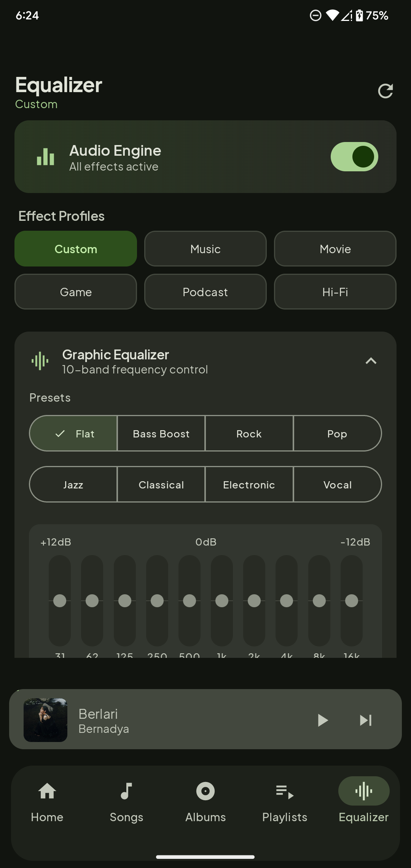Select the Movie effect profile
The image size is (411, 868).
[335, 249]
